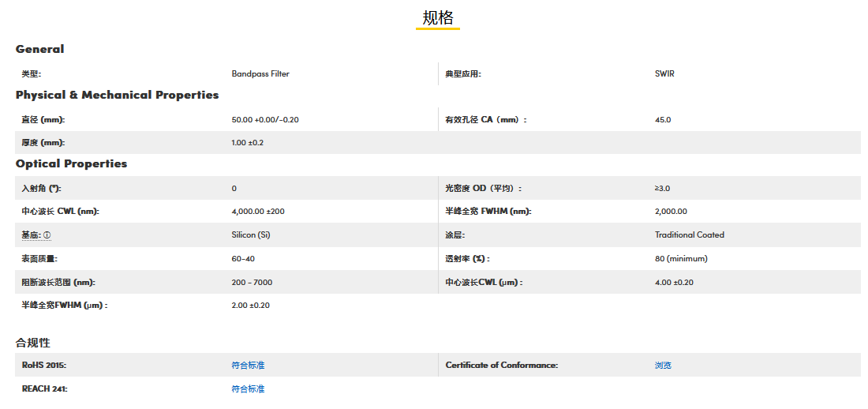Click the 2,000.00 FWHM value

671,212
